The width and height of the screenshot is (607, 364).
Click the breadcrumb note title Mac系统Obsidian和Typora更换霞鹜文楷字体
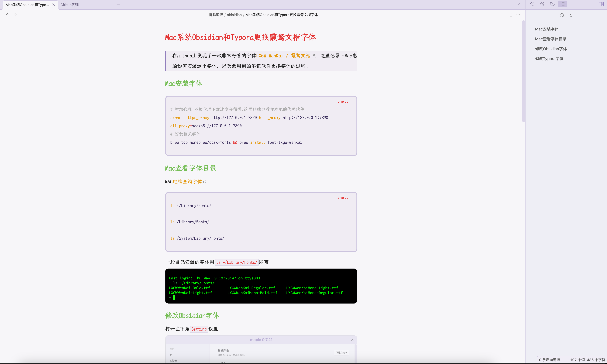point(281,15)
